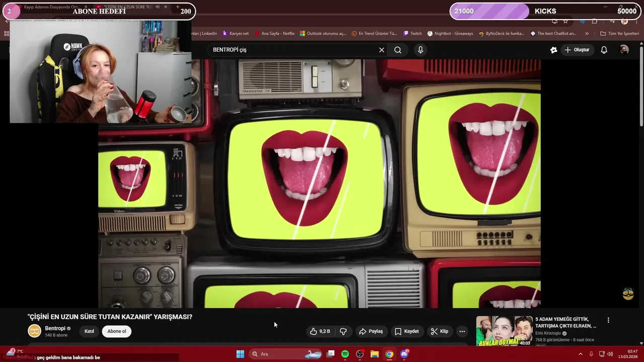Open Discord from the taskbar
Viewport: 644px width, 362px height.
pos(404,354)
